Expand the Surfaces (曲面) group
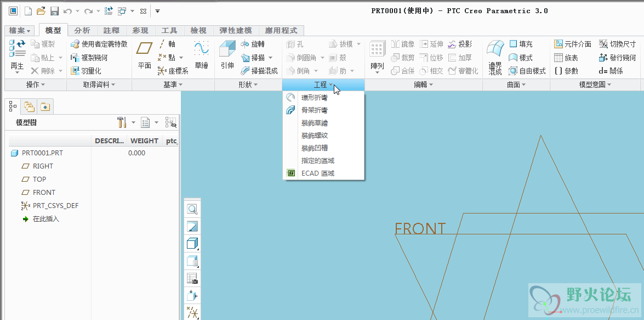 click(516, 85)
